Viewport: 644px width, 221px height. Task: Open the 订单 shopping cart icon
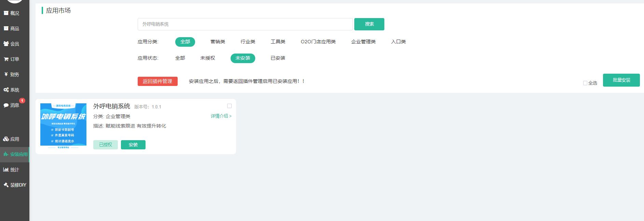(6, 59)
